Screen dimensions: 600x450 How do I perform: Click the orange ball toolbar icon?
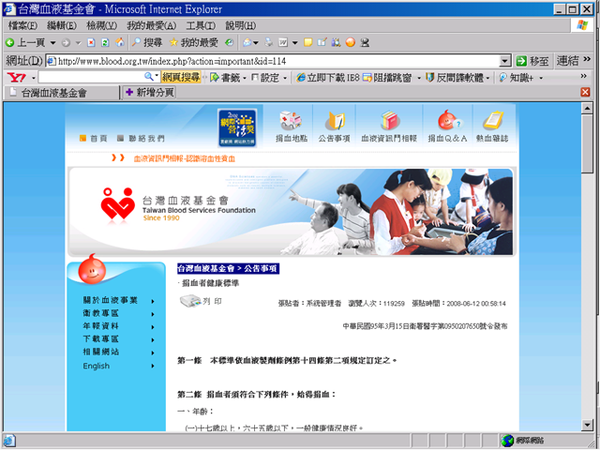pos(350,42)
